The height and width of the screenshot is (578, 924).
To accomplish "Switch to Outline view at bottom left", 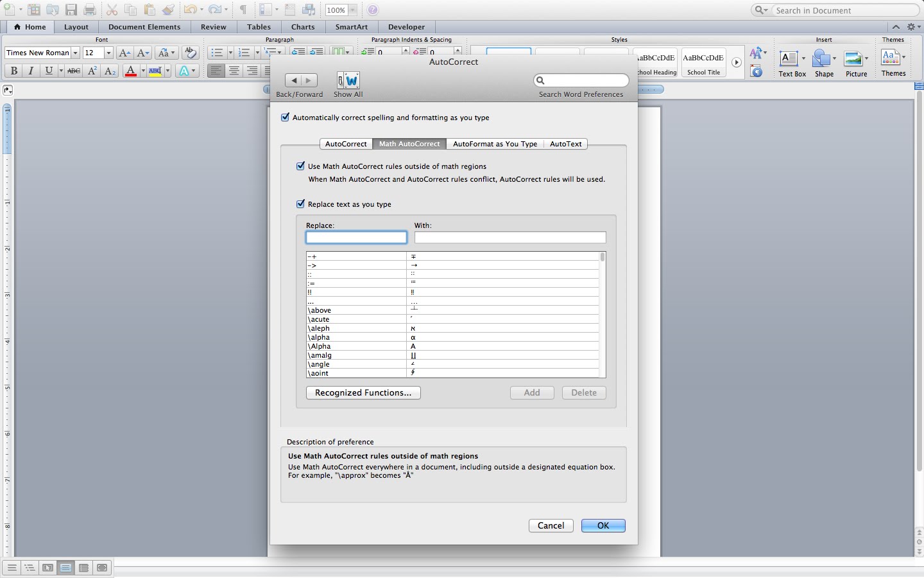I will (30, 568).
